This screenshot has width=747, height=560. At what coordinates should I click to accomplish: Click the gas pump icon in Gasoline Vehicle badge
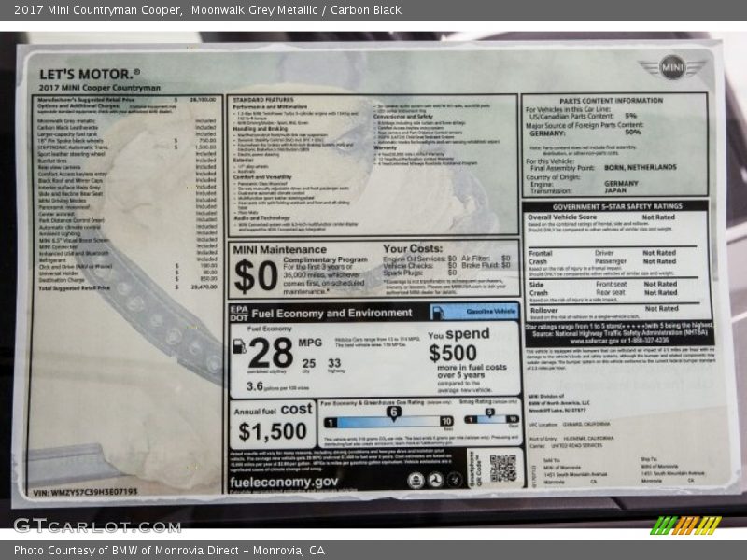tap(437, 313)
